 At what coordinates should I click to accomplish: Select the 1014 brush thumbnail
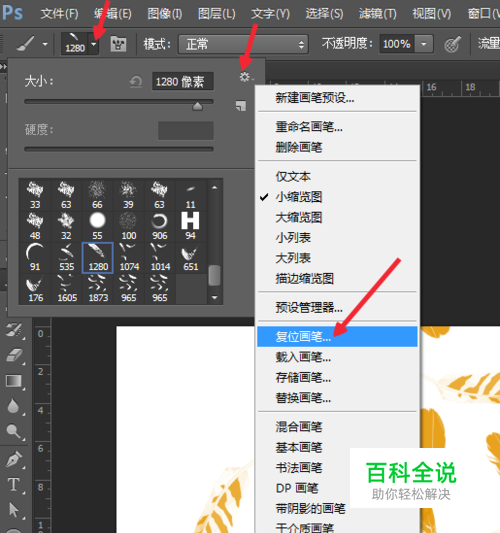click(160, 257)
